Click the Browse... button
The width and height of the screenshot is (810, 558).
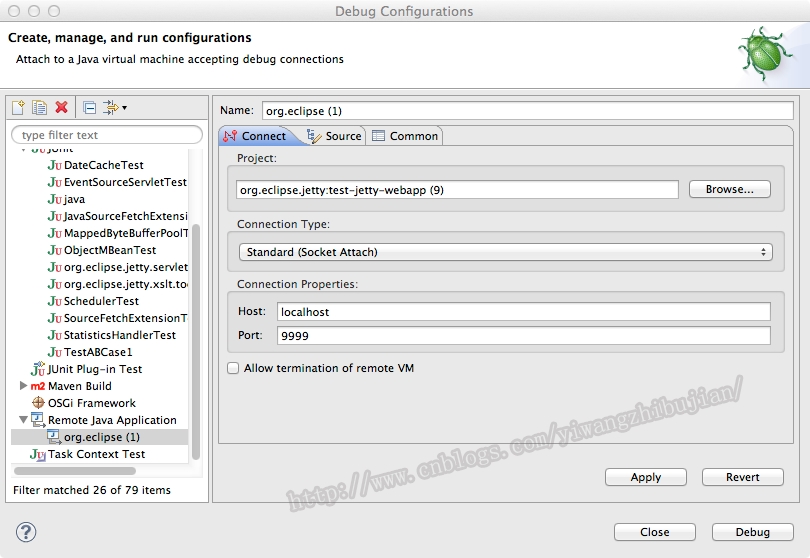tap(729, 189)
